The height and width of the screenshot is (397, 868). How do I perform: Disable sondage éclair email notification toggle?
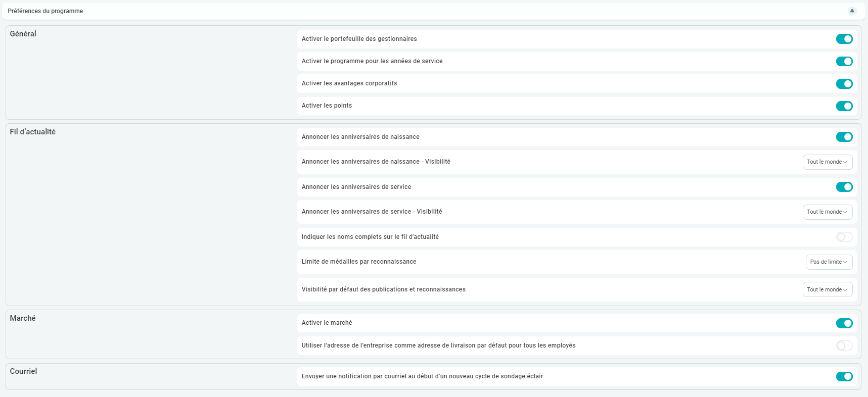[844, 376]
